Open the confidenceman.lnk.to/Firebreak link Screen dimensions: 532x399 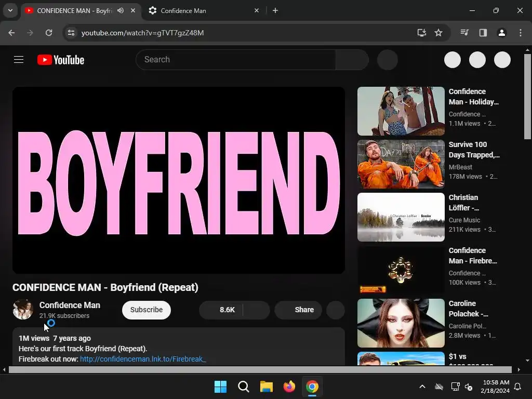tap(143, 359)
